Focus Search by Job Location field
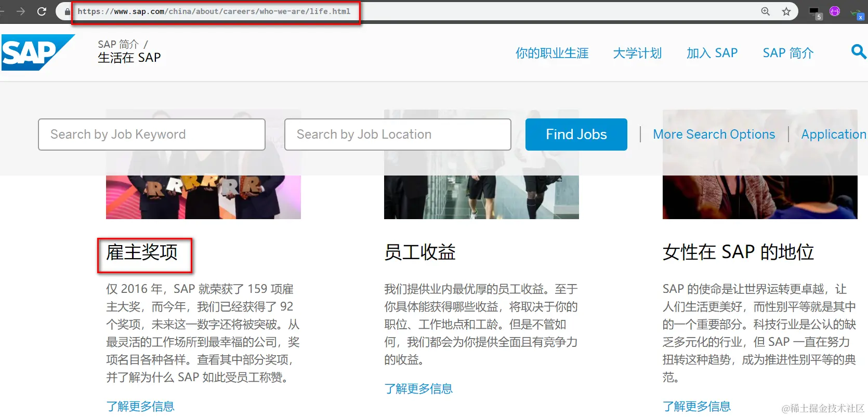The image size is (868, 417). click(398, 134)
